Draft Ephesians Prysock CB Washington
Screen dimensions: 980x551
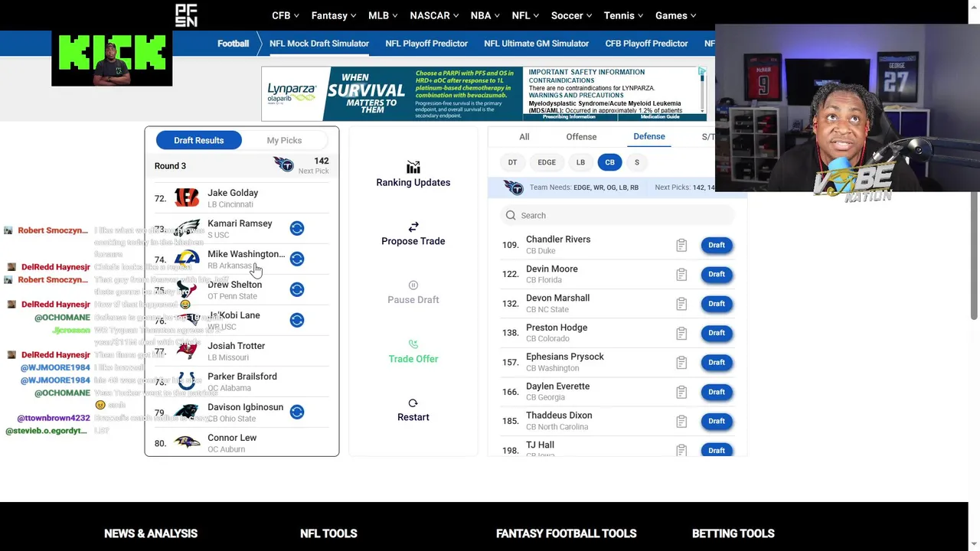717,363
